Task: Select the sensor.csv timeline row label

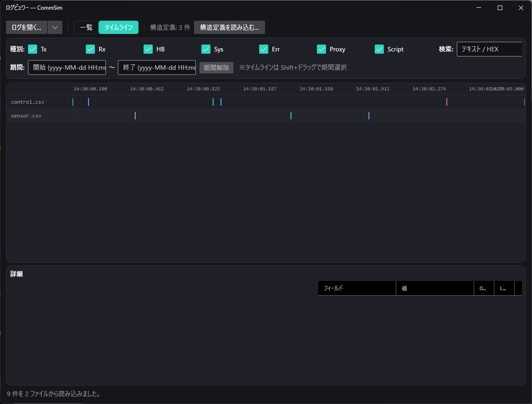Action: [x=26, y=116]
